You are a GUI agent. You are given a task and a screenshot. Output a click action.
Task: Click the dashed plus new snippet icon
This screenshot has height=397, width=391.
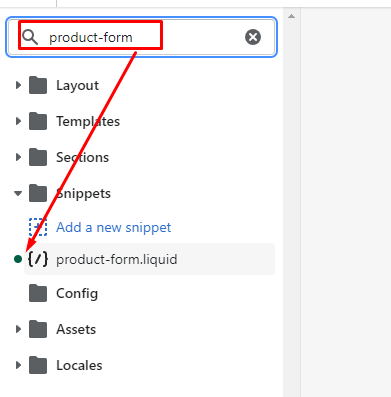(x=38, y=227)
